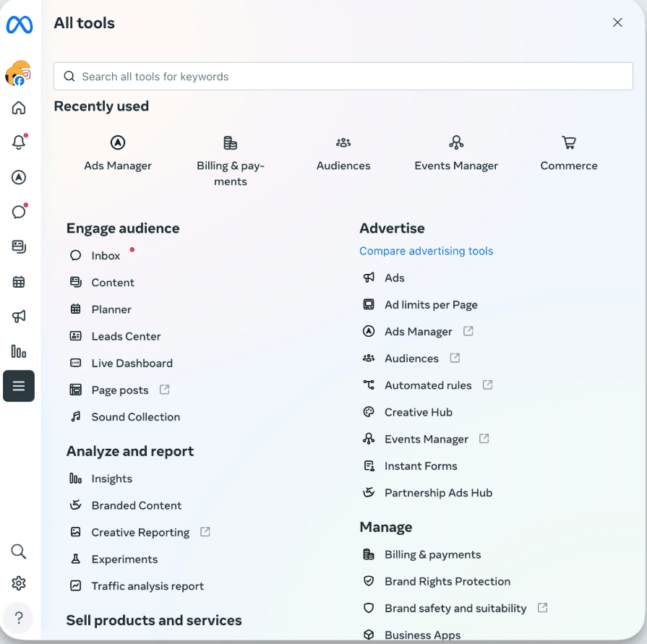Open recently used Commerce cart tile
647x644 pixels.
coord(569,153)
